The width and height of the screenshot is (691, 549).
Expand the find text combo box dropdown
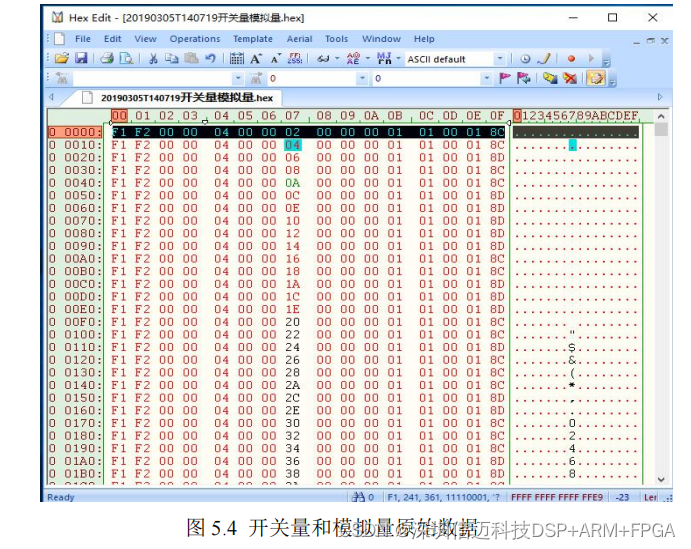(237, 78)
